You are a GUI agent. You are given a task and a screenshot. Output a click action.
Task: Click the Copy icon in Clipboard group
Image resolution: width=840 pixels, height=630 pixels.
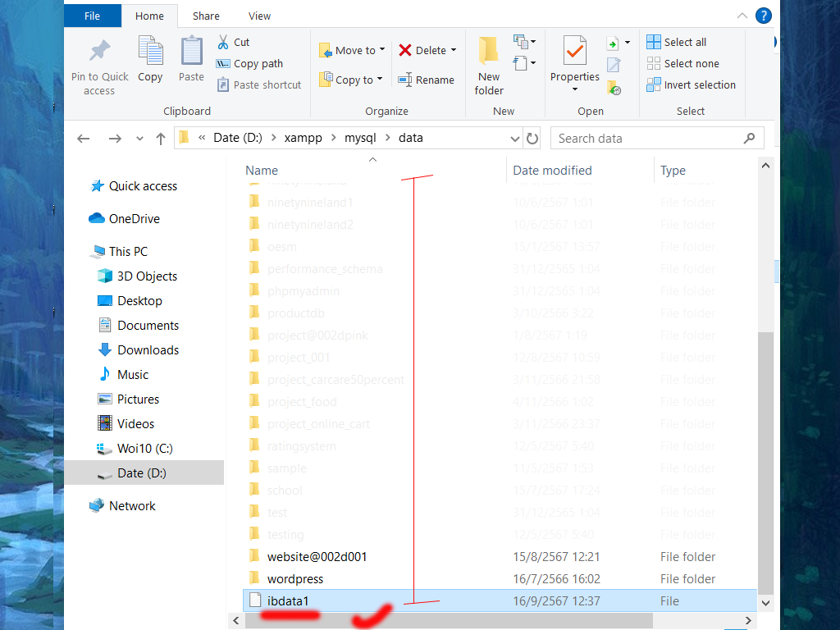click(x=150, y=51)
